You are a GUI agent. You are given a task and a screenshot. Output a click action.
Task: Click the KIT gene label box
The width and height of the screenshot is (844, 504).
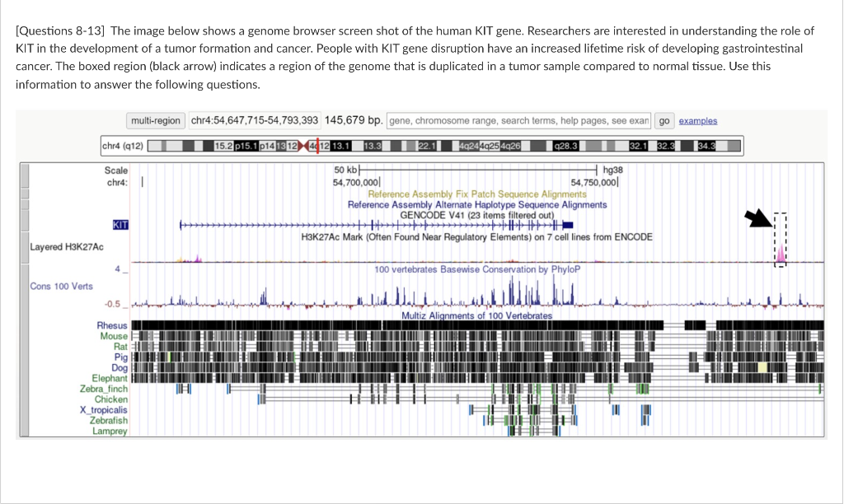click(x=120, y=223)
